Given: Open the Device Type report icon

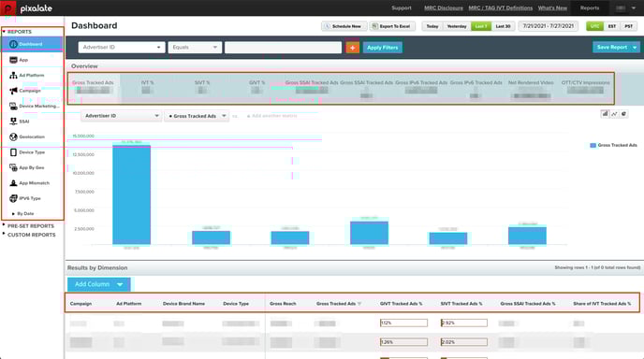Looking at the screenshot, I should (13, 152).
